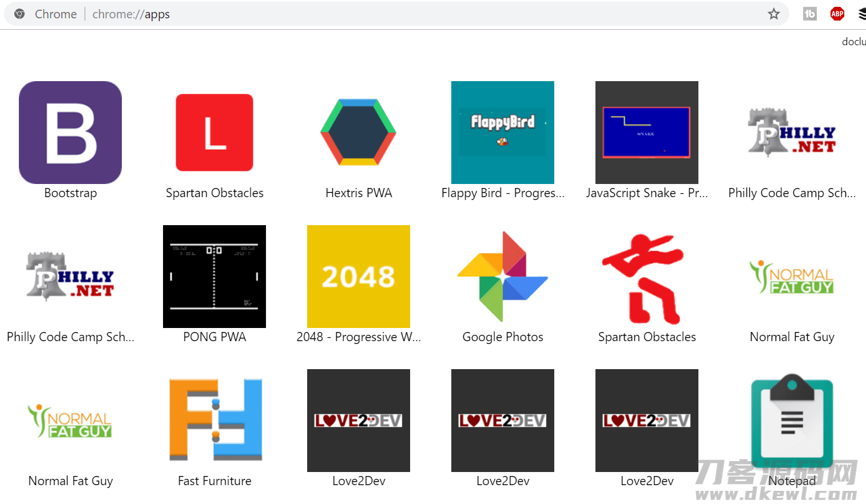
Task: Open the Bootstrap app
Action: [70, 133]
